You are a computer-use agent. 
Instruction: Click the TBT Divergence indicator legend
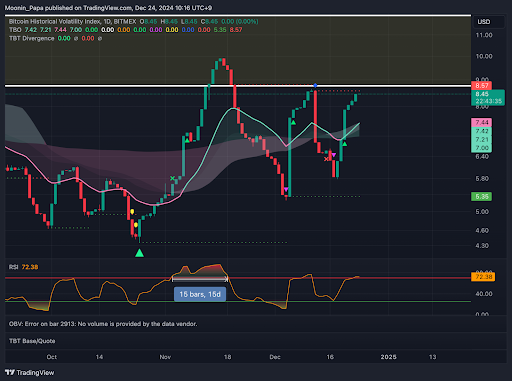(x=32, y=38)
